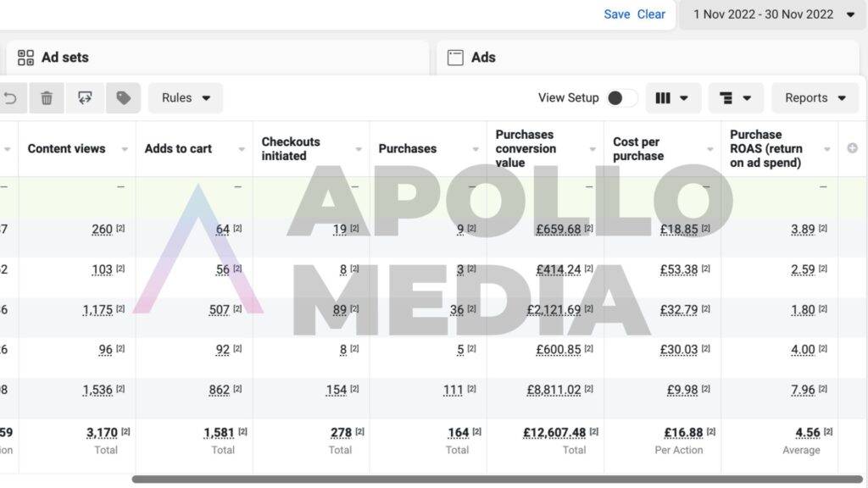The height and width of the screenshot is (488, 868).
Task: Click the Save link
Action: [617, 14]
